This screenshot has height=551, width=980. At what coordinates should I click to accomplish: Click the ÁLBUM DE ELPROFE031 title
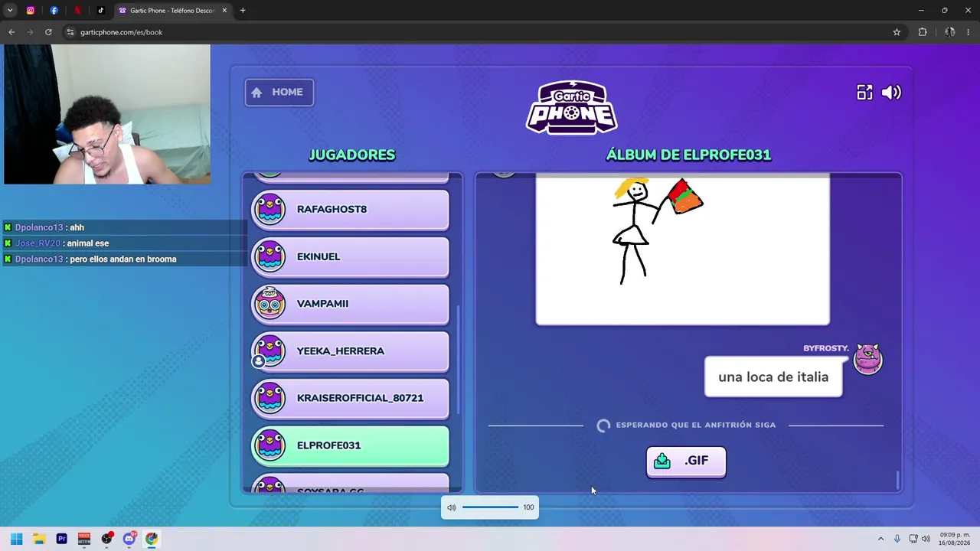688,155
